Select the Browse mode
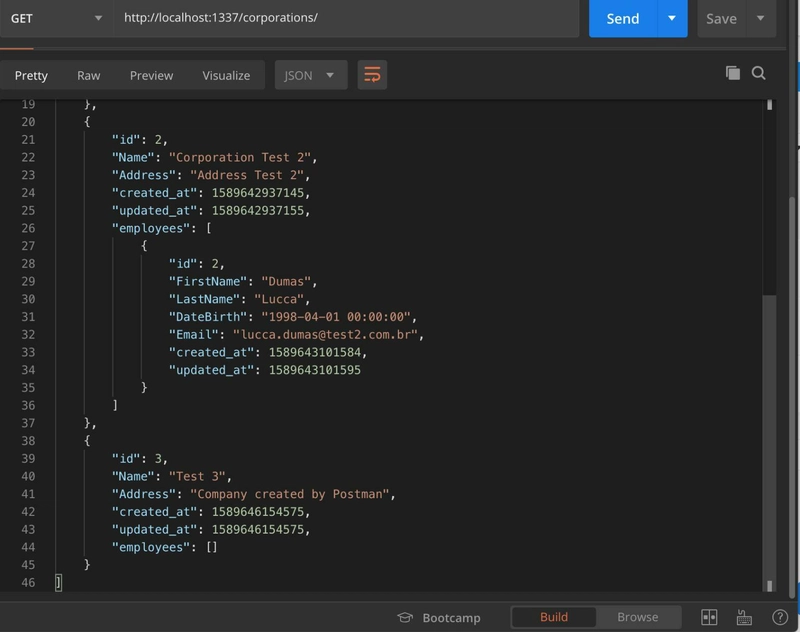 [638, 617]
